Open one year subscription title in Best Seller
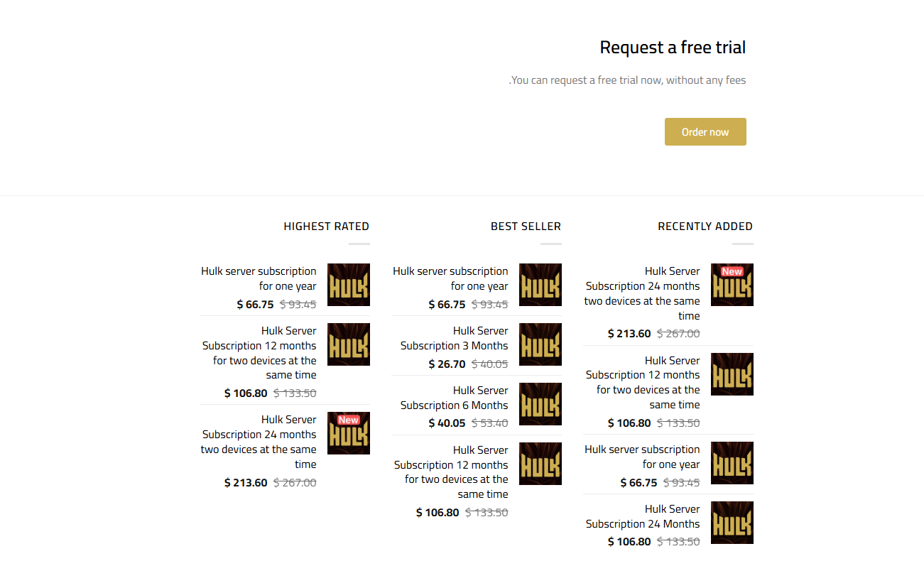This screenshot has width=924, height=561. pyautogui.click(x=451, y=278)
